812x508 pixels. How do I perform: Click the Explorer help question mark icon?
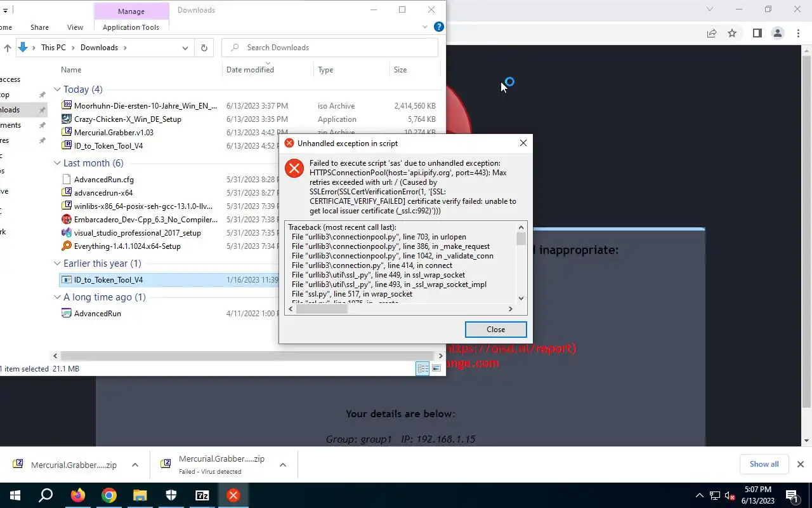[438, 27]
